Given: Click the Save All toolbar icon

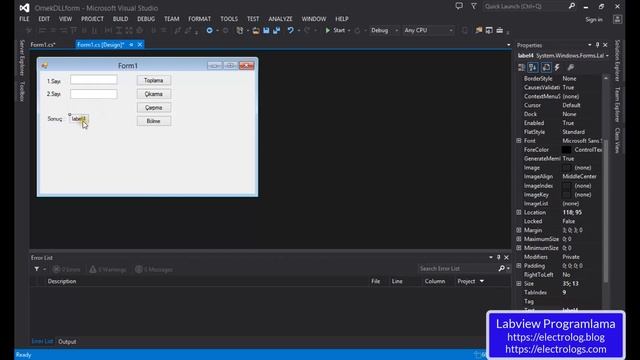Looking at the screenshot, I should 276,30.
